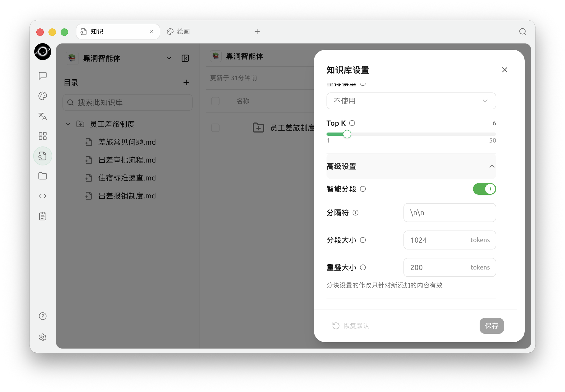Open the 不使用 rerank model dropdown

[411, 101]
